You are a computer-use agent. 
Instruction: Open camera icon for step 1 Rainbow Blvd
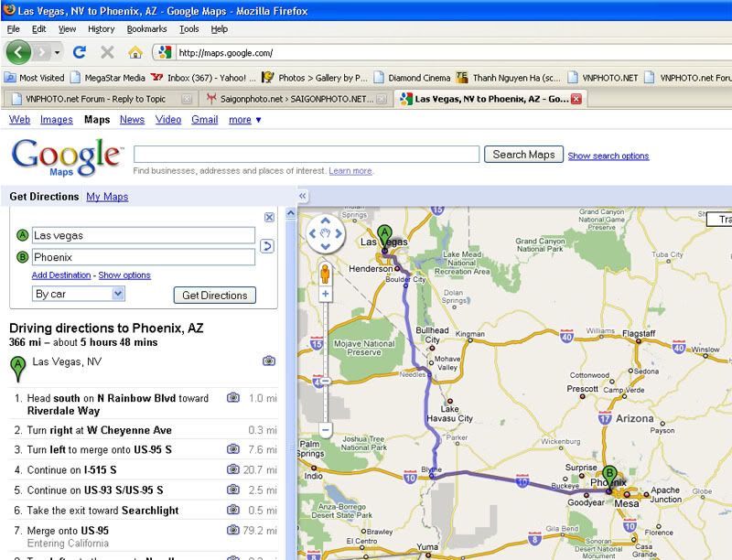point(233,398)
